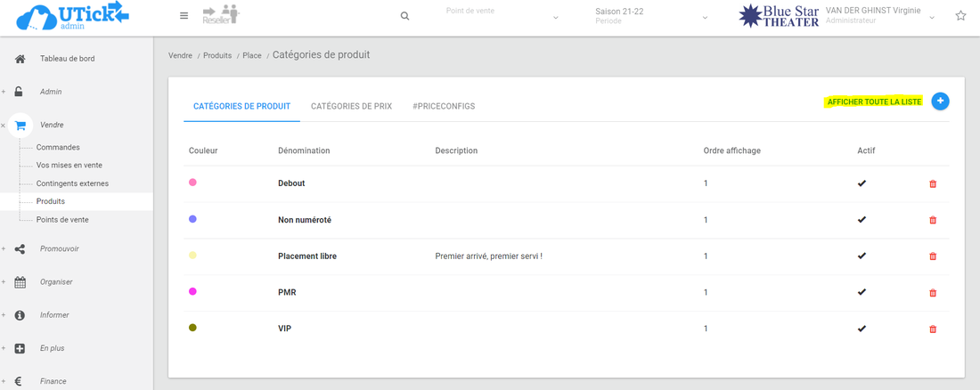Toggle the Actif checkmark for Debout
980x390 pixels.
point(862,183)
